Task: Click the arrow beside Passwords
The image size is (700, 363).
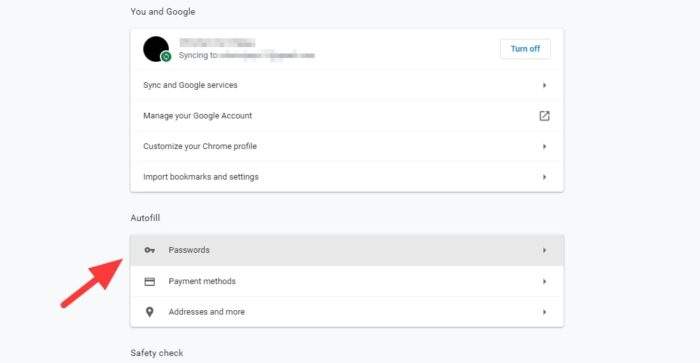Action: (544, 250)
